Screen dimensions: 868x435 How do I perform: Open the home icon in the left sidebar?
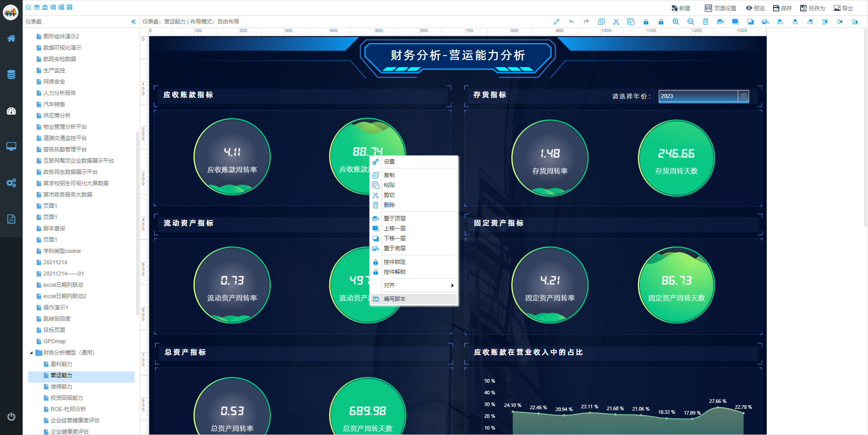(x=11, y=38)
